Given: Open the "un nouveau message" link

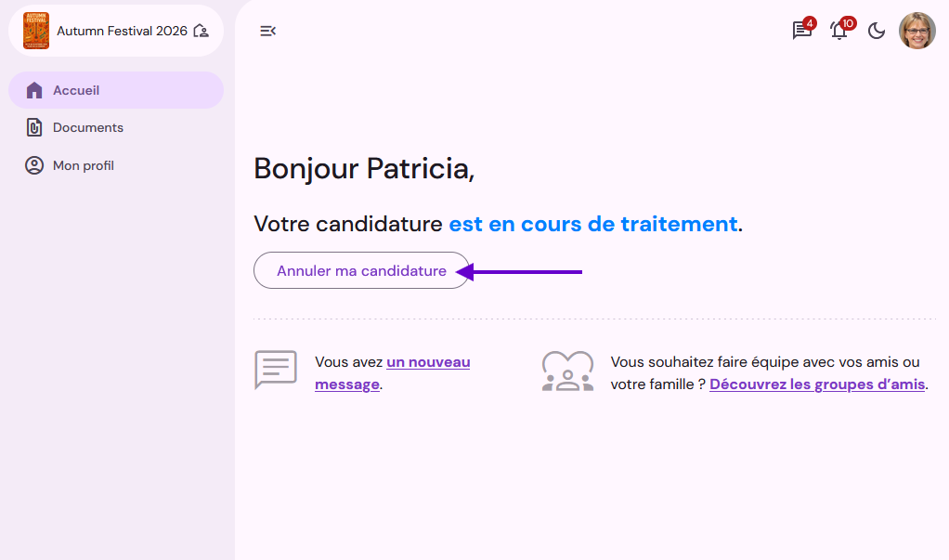Looking at the screenshot, I should tap(428, 362).
